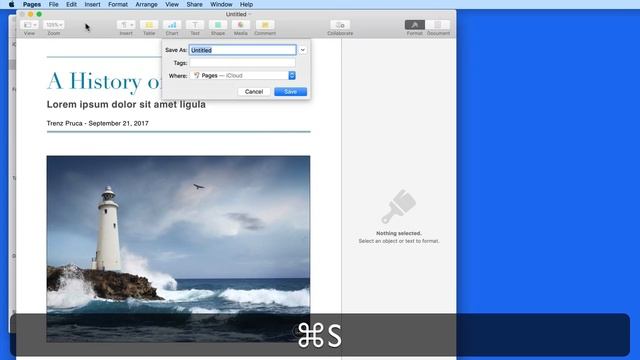Click the 'Nothing selected.' text in the inspector

pyautogui.click(x=399, y=233)
